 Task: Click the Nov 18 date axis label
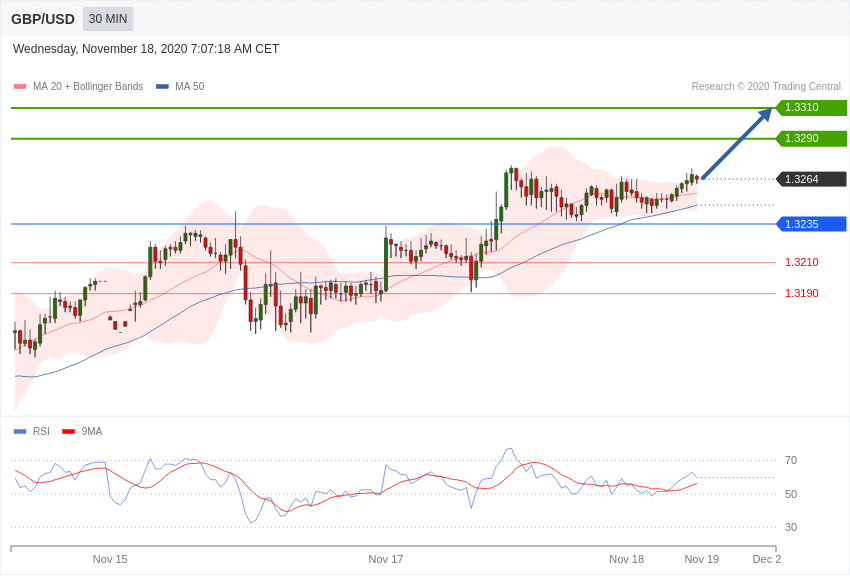(x=626, y=559)
